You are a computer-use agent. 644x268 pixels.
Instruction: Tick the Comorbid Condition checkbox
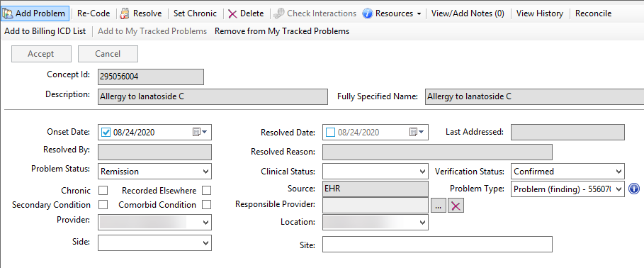pos(206,204)
